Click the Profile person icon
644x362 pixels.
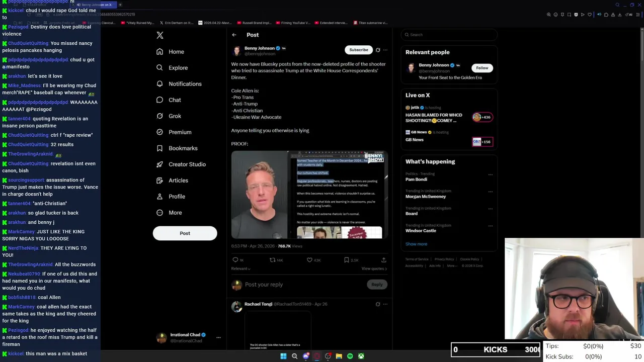(159, 197)
